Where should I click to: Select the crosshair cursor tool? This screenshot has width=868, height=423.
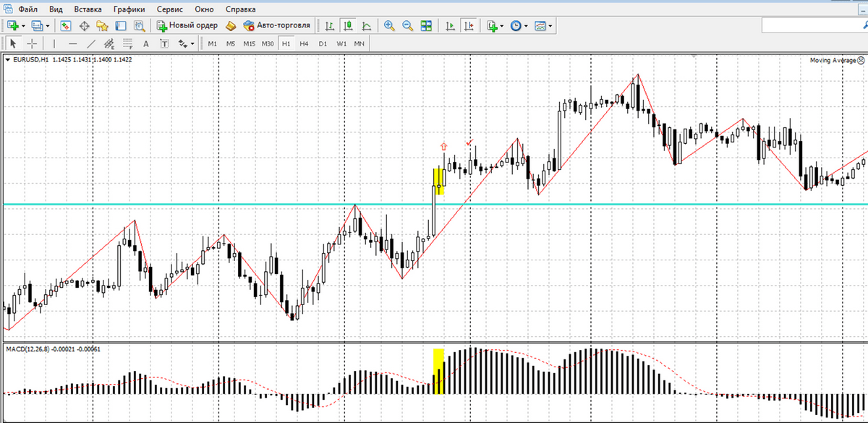click(32, 44)
